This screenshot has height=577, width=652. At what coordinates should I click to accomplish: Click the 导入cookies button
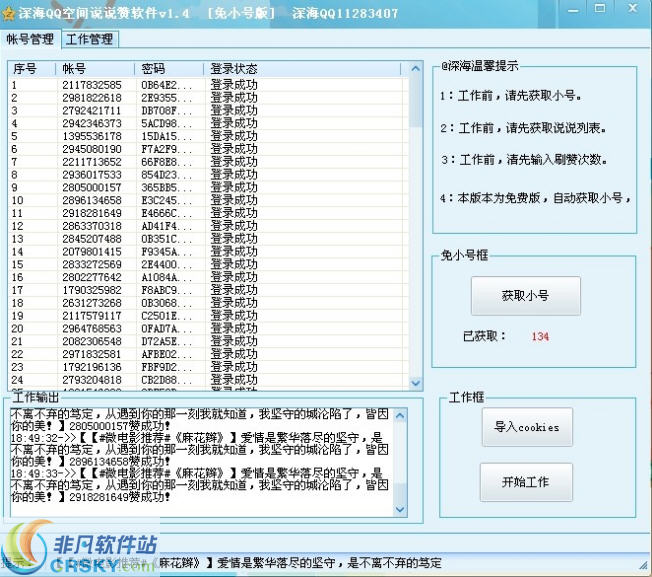526,427
